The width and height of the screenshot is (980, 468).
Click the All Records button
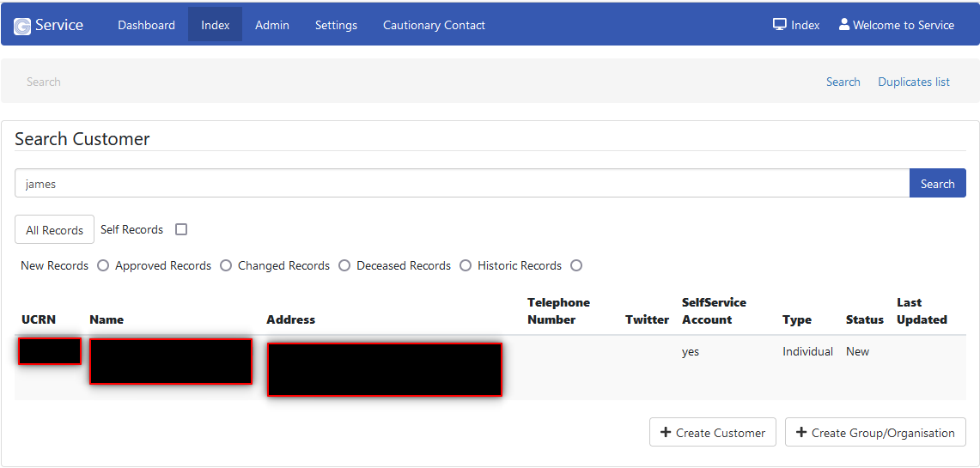[54, 230]
